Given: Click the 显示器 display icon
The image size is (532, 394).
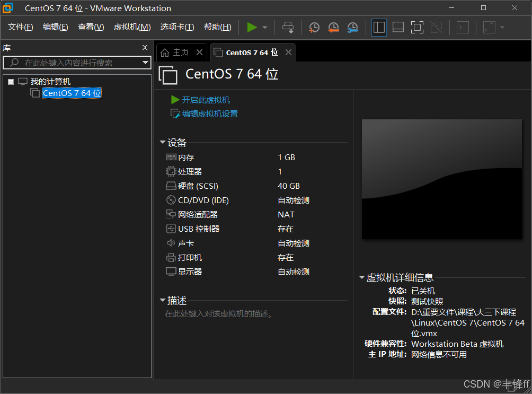Looking at the screenshot, I should tap(171, 272).
